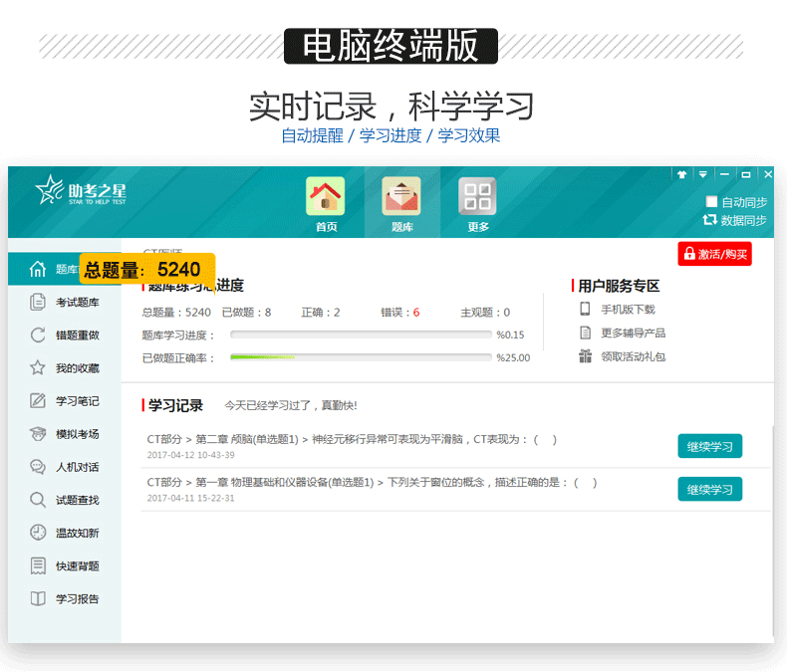787x672 pixels.
Task: Click the 错题重做 refresh icon
Action: 38,335
